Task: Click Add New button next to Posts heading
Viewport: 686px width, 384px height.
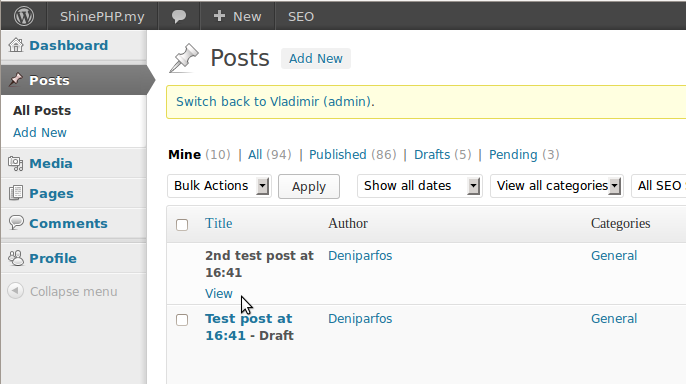Action: click(x=315, y=59)
